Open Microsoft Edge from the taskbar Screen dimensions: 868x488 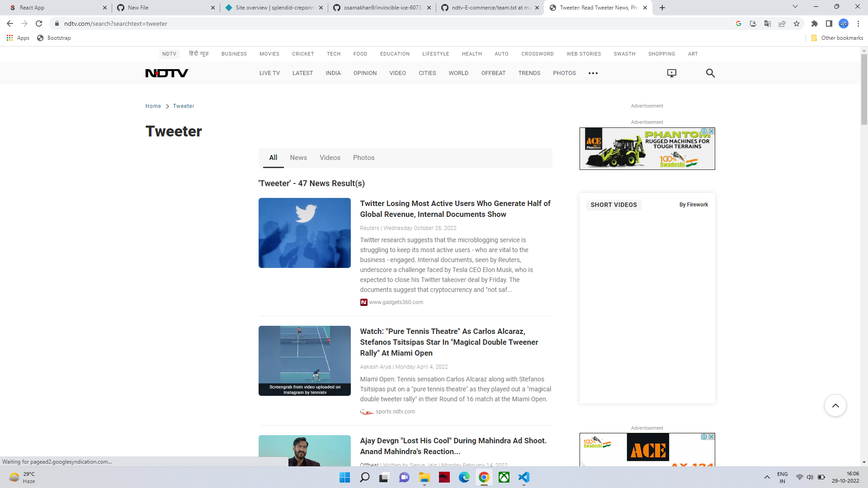pos(464,477)
